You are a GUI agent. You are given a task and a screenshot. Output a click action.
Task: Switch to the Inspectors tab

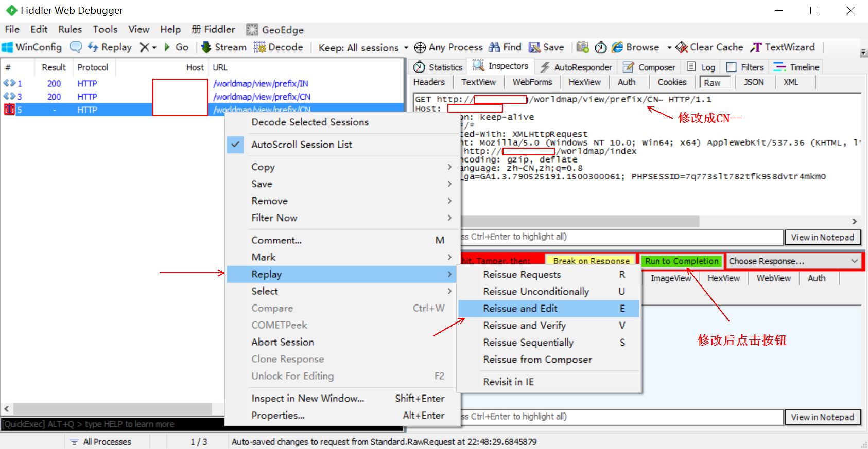[500, 66]
